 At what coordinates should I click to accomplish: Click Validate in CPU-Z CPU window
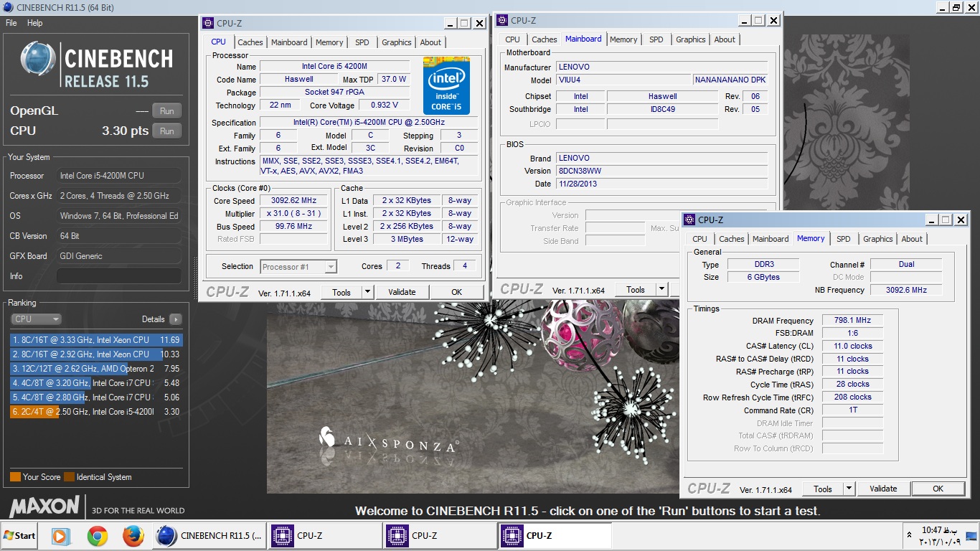tap(402, 292)
